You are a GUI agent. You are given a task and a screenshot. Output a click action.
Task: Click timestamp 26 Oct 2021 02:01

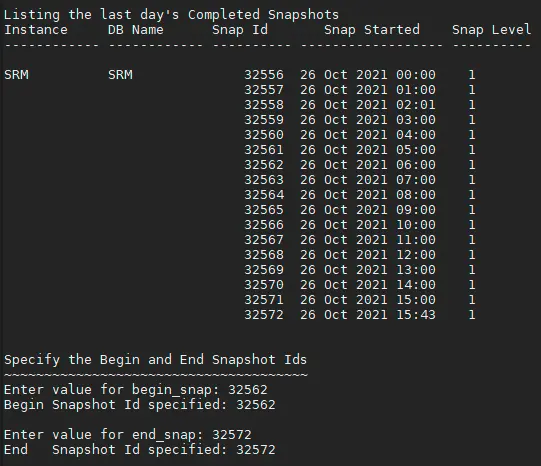[368, 105]
